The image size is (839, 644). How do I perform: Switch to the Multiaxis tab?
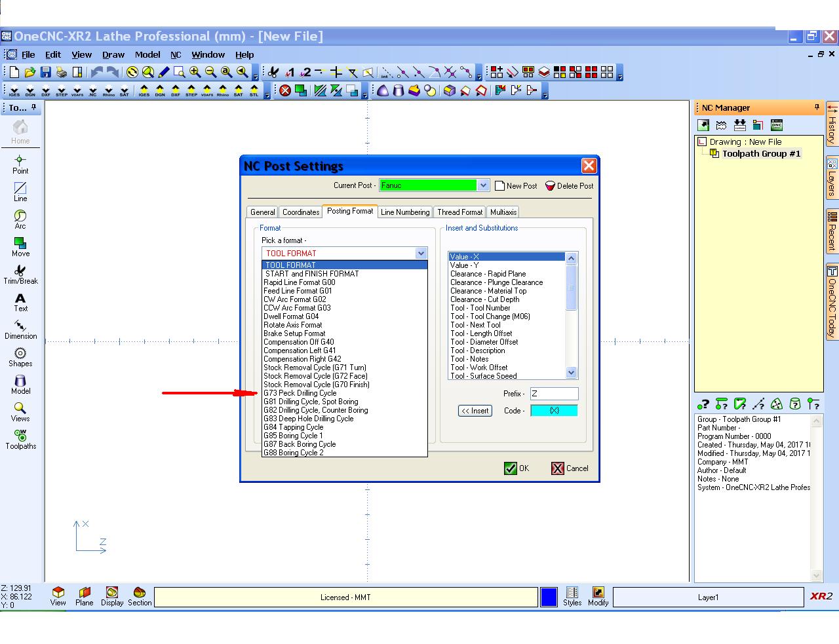[x=503, y=212]
